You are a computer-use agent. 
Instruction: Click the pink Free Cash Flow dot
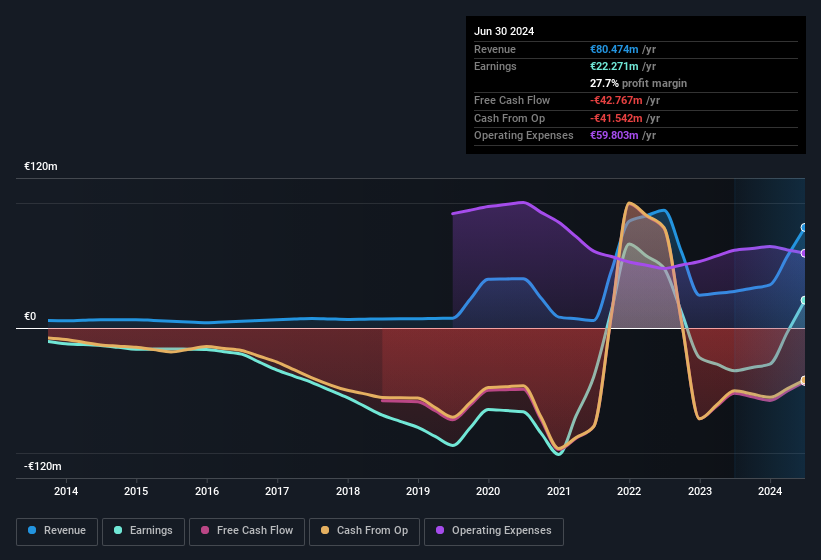click(x=206, y=531)
